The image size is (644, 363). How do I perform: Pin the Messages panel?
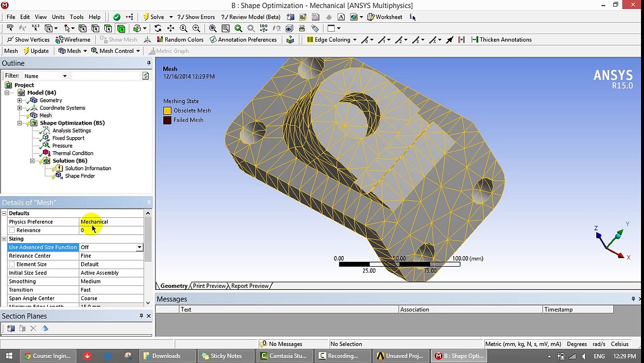click(x=633, y=299)
